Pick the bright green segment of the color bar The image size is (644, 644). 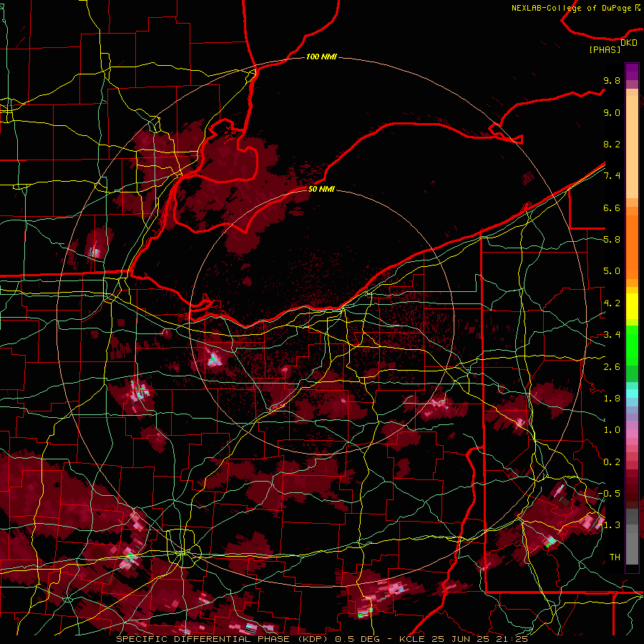[632, 347]
